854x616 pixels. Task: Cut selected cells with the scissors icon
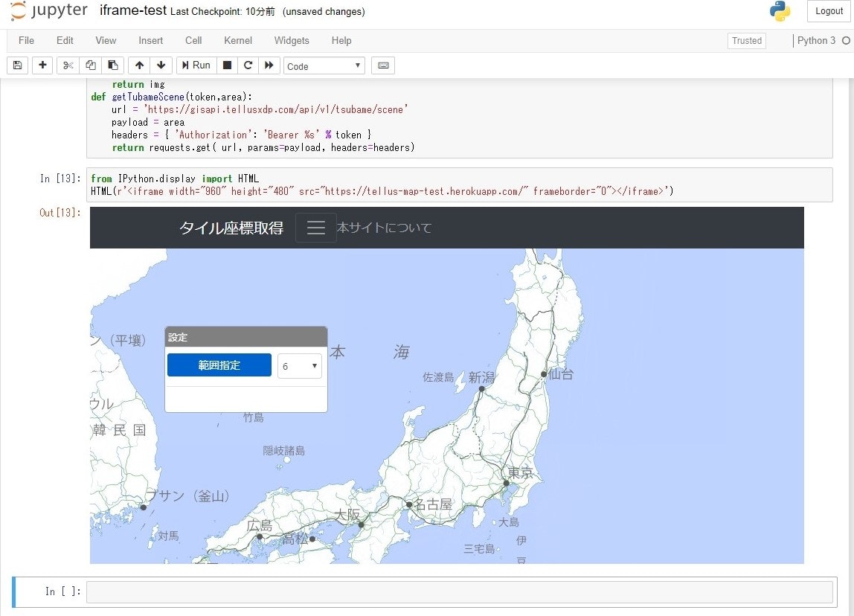tap(68, 65)
